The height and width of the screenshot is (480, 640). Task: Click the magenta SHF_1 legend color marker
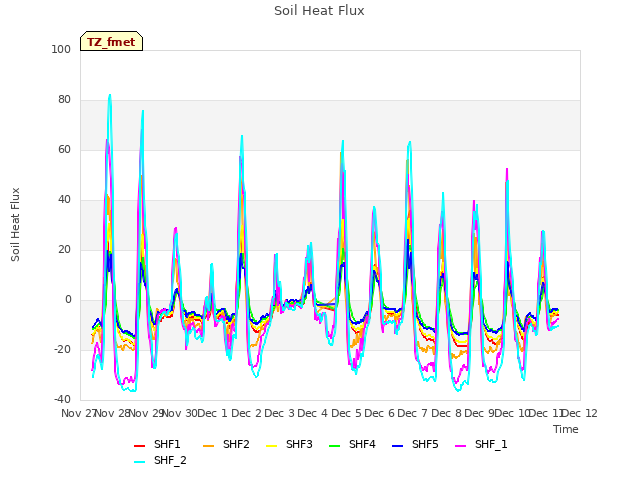460,446
